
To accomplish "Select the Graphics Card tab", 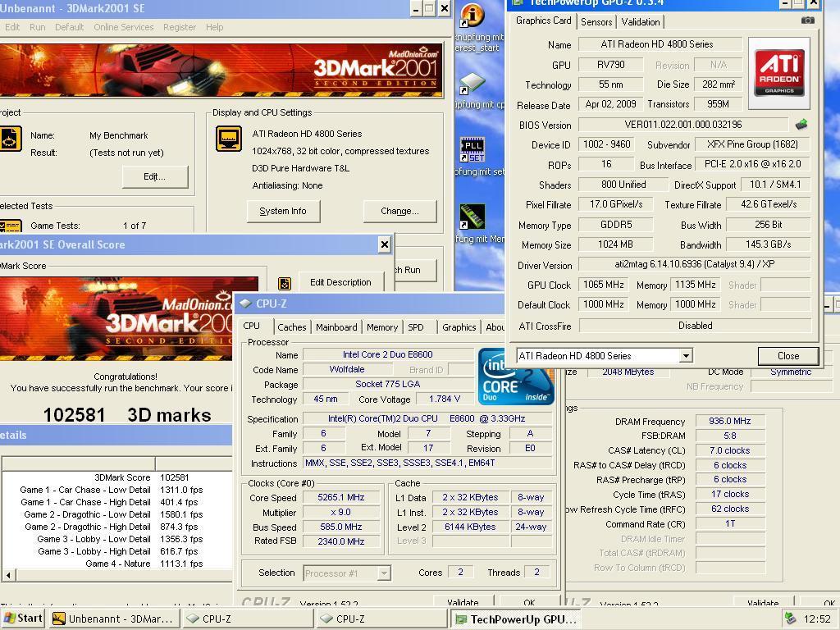I will tap(543, 21).
